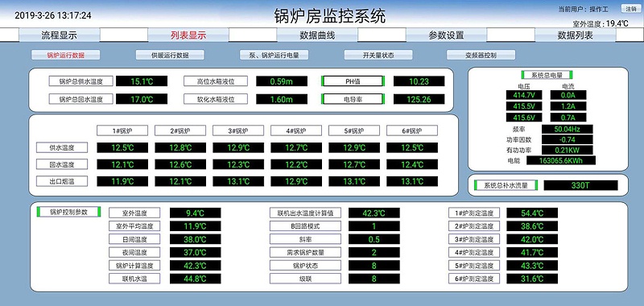Click the 1#炉测定温度 value 54.4℃
The image size is (644, 306).
click(532, 213)
